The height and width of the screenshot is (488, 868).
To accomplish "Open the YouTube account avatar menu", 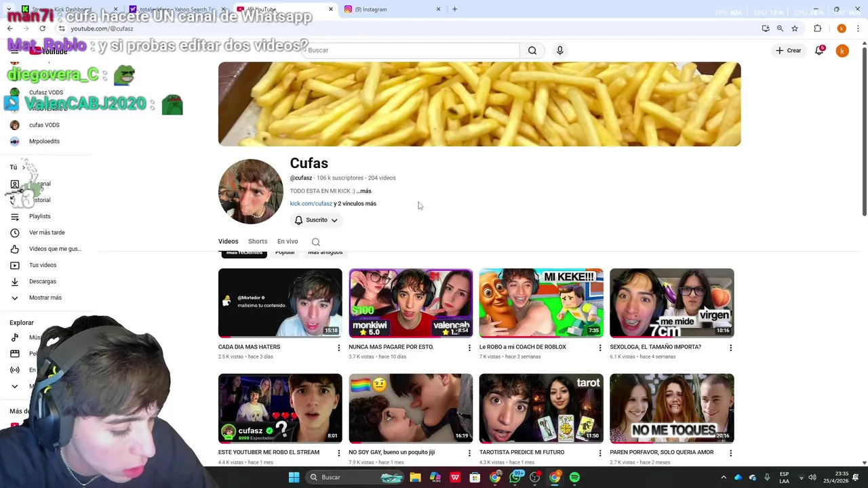I will (x=842, y=51).
